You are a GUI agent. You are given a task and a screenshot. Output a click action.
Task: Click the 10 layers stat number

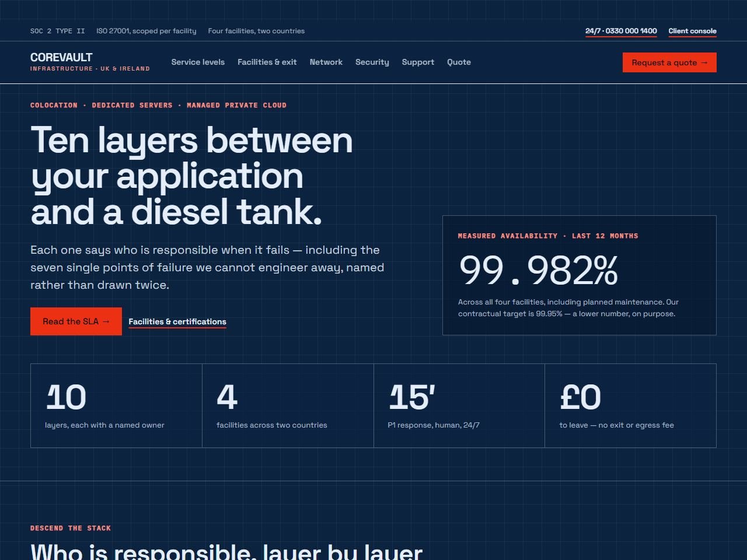[66, 397]
